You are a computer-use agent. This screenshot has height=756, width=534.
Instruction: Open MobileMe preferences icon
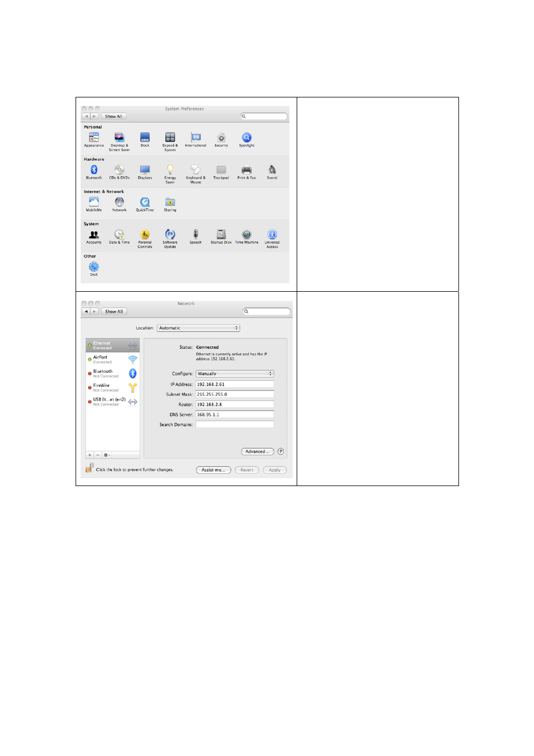(94, 202)
